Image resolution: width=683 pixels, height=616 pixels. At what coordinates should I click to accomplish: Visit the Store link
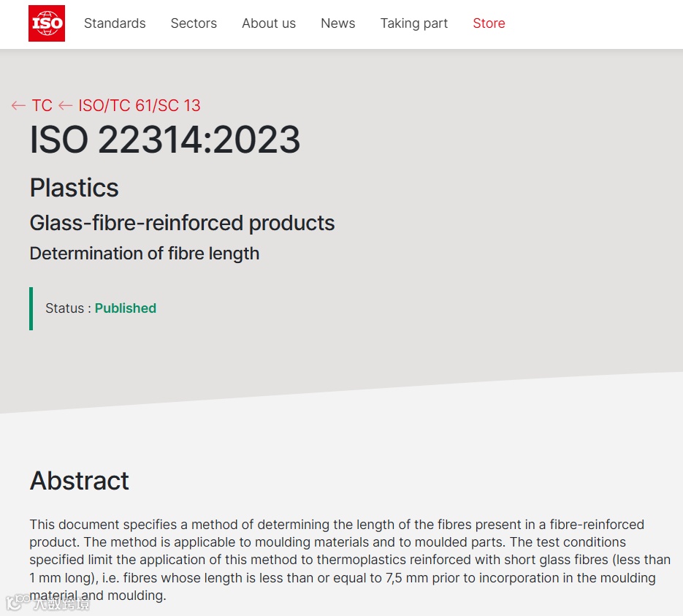pos(489,23)
